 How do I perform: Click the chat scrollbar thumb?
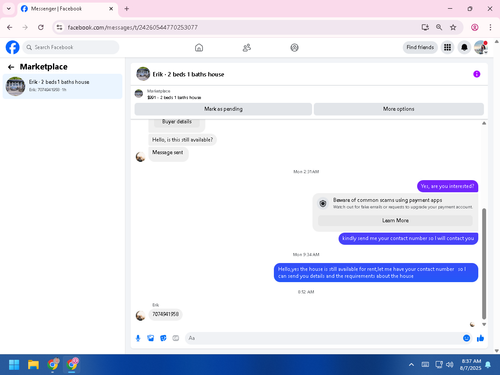pyautogui.click(x=484, y=264)
